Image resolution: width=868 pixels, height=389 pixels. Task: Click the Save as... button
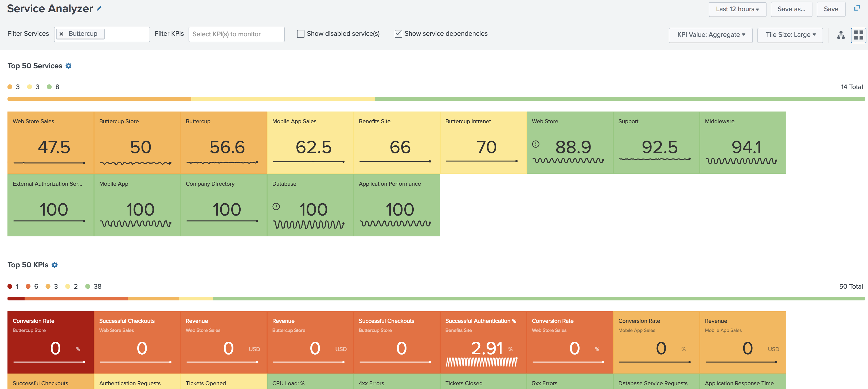[791, 9]
